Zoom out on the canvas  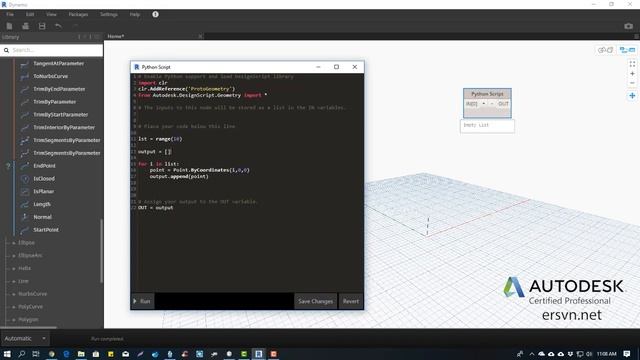632,83
